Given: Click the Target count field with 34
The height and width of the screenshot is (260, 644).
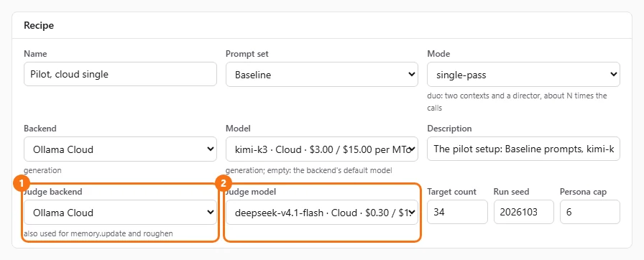Looking at the screenshot, I should click(458, 212).
